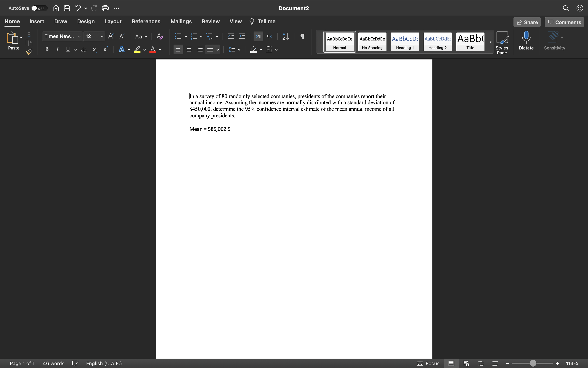The height and width of the screenshot is (368, 588).
Task: Switch to the Layout tab
Action: [113, 21]
